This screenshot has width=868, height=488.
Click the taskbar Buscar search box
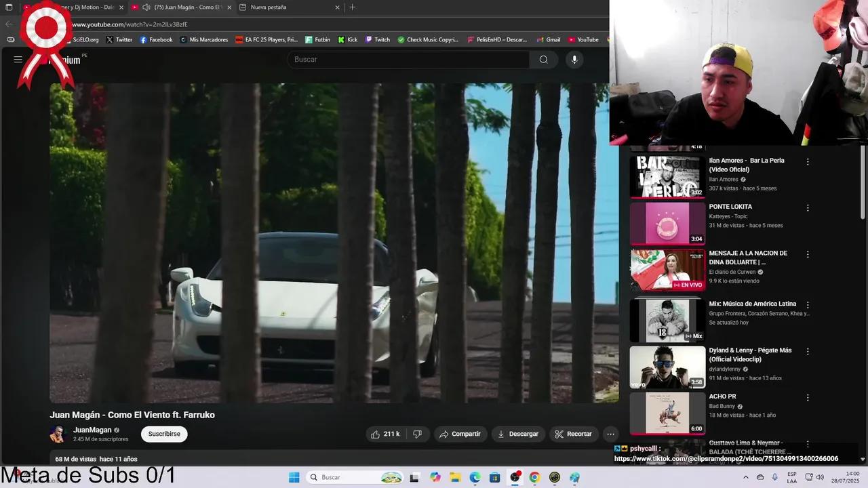pos(354,477)
